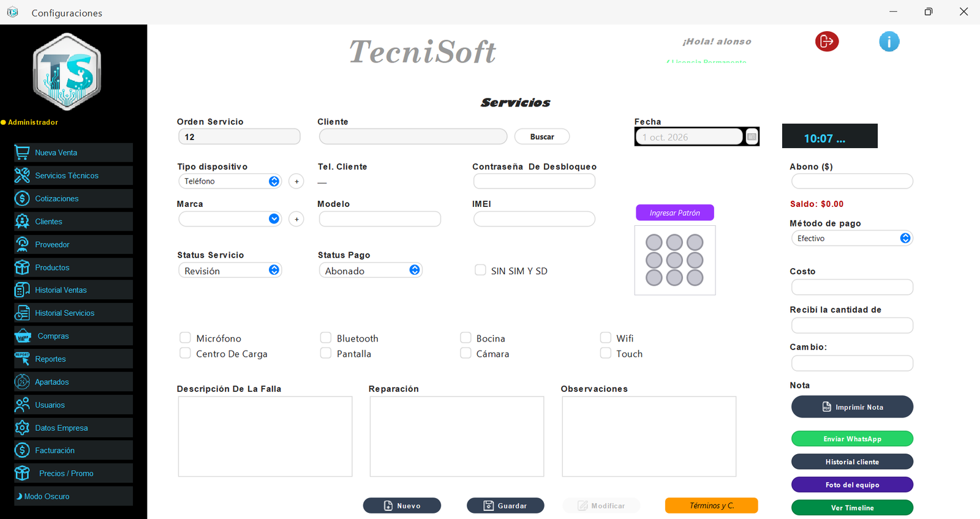Open the blue info icon

click(889, 41)
